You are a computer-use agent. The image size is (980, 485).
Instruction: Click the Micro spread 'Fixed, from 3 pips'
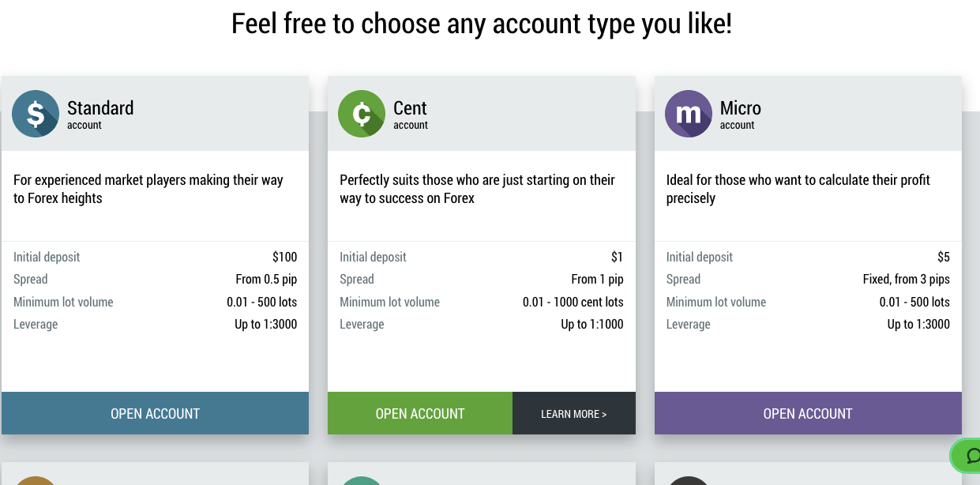(x=906, y=279)
